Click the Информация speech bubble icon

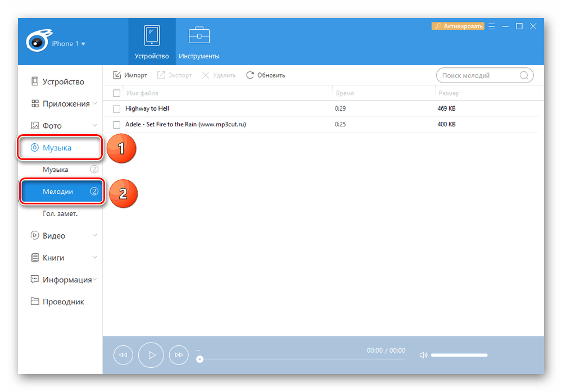35,280
